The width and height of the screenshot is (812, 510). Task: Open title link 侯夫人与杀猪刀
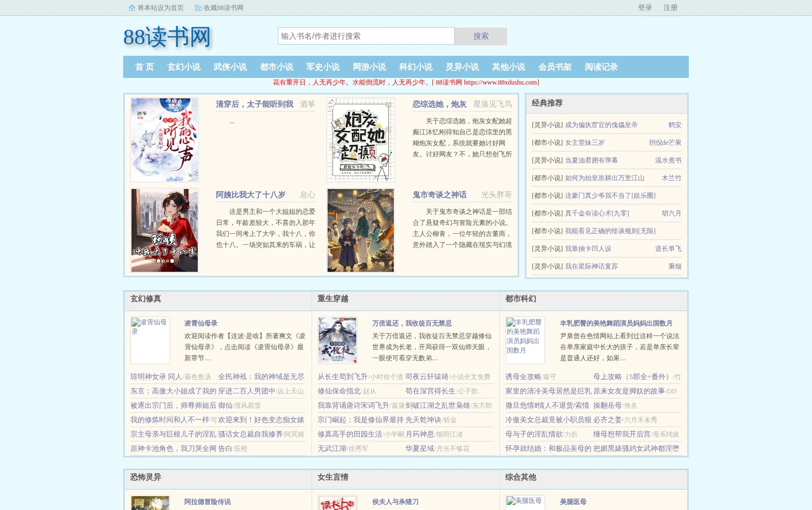(396, 502)
